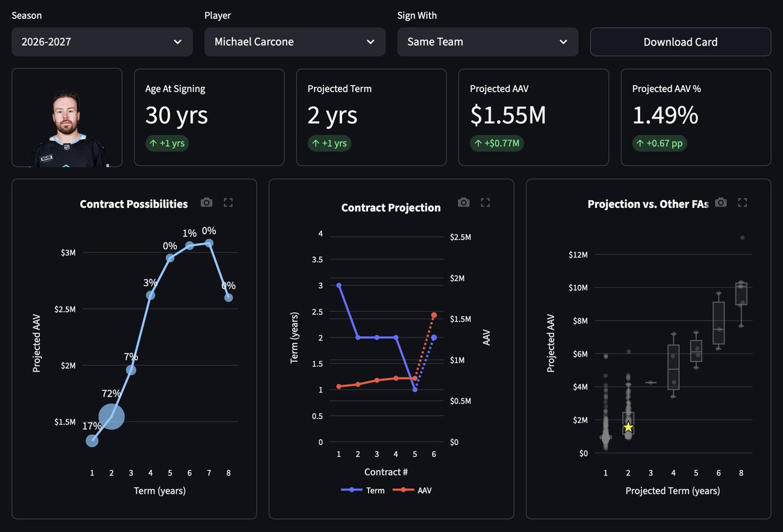Click the Contract Projection chart title

point(391,208)
